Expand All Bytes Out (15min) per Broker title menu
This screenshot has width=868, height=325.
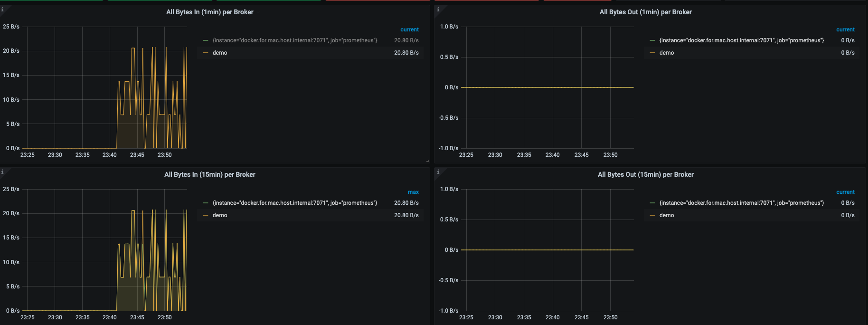click(x=645, y=174)
